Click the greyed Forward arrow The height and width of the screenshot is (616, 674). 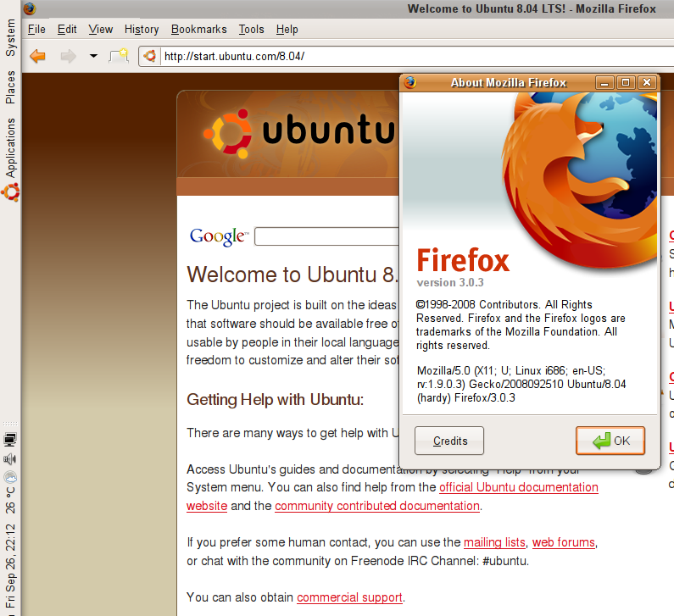pyautogui.click(x=69, y=56)
